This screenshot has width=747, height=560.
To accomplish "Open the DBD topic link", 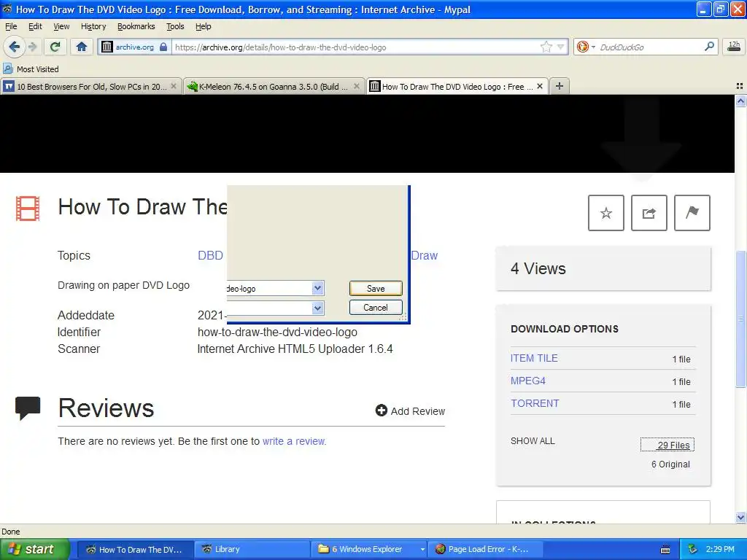I will (x=210, y=256).
